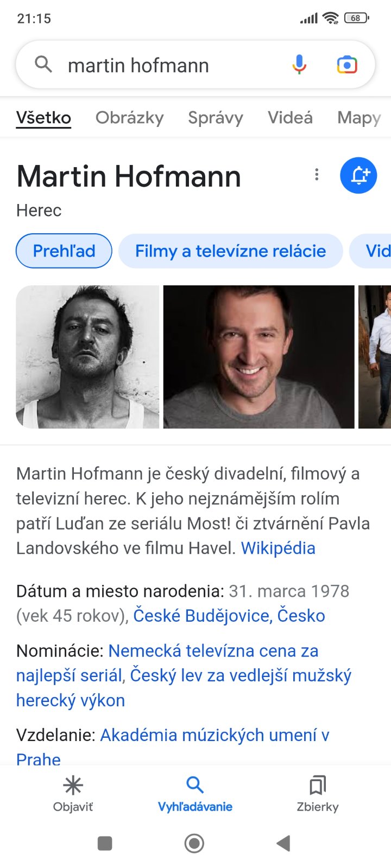Tap the Android home circle button

[x=194, y=843]
